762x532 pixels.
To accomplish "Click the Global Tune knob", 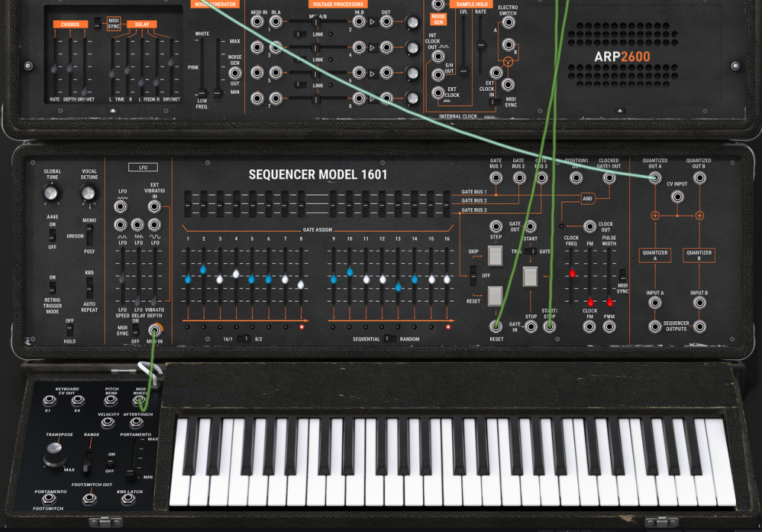I will click(x=51, y=194).
